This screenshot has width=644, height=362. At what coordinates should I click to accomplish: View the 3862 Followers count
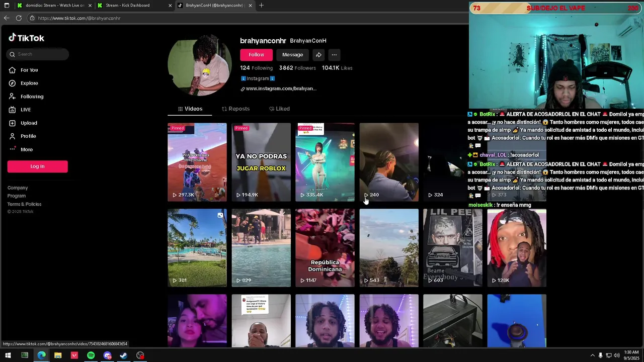pos(297,68)
